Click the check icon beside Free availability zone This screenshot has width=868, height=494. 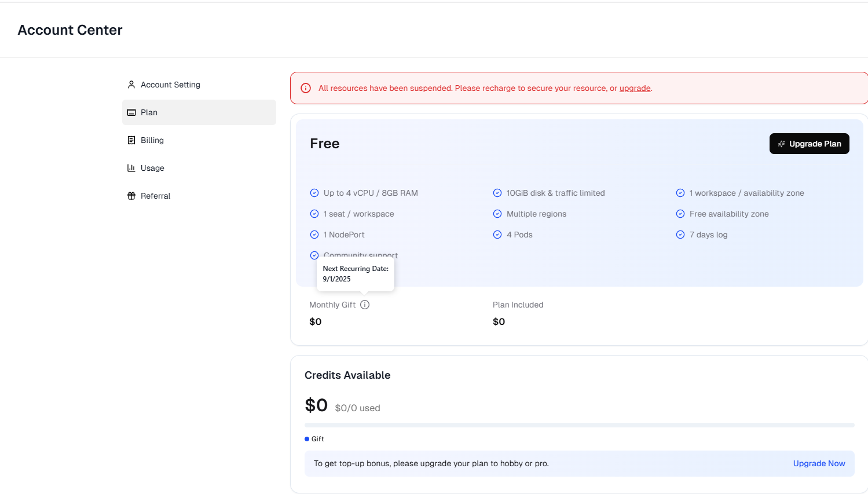coord(680,214)
